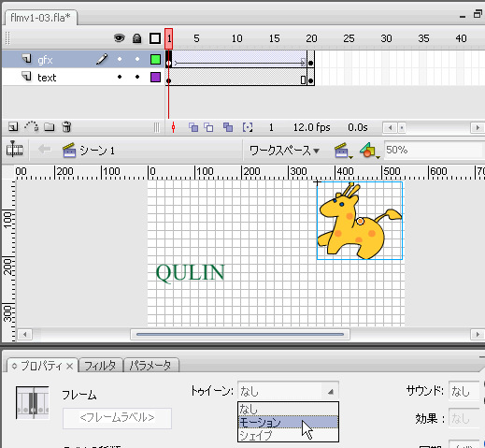The height and width of the screenshot is (448, 485).
Task: Click the stage scroll right arrow
Action: 478,335
